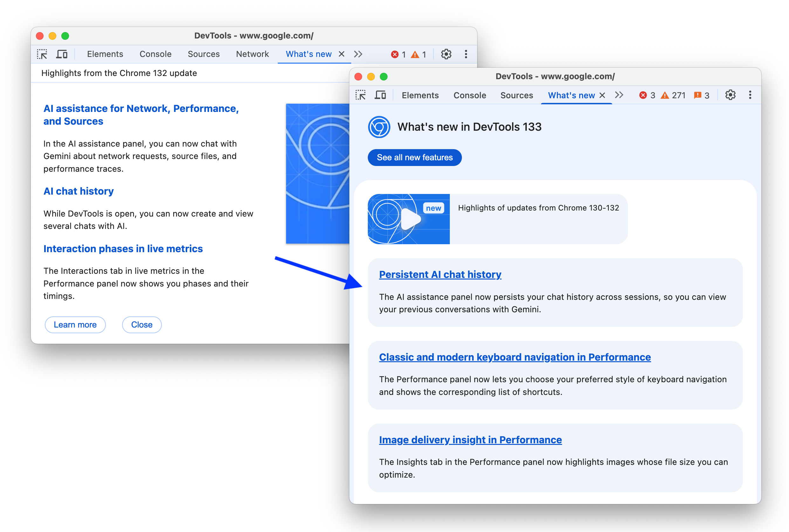Click the What's new tab in back DevTools
The height and width of the screenshot is (532, 789).
307,53
